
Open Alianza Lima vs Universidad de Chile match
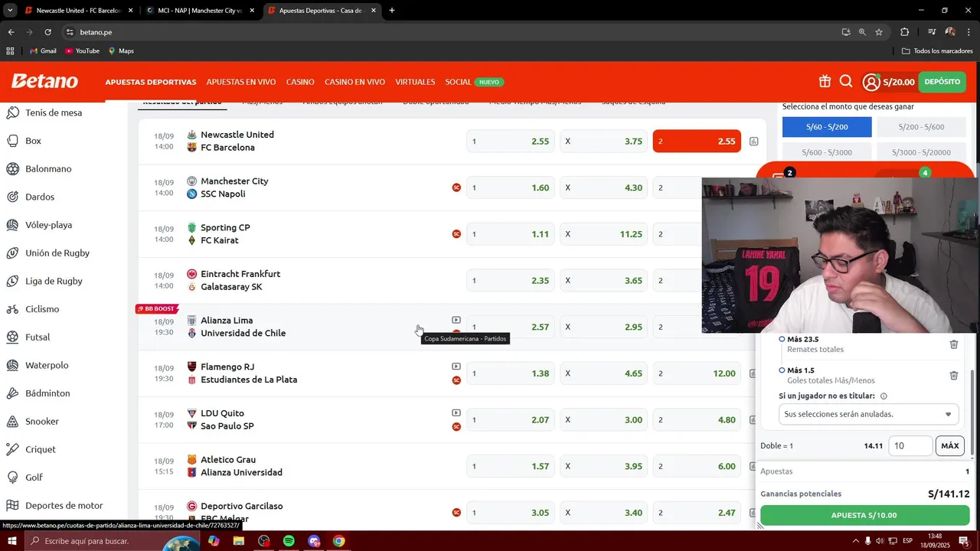point(243,327)
